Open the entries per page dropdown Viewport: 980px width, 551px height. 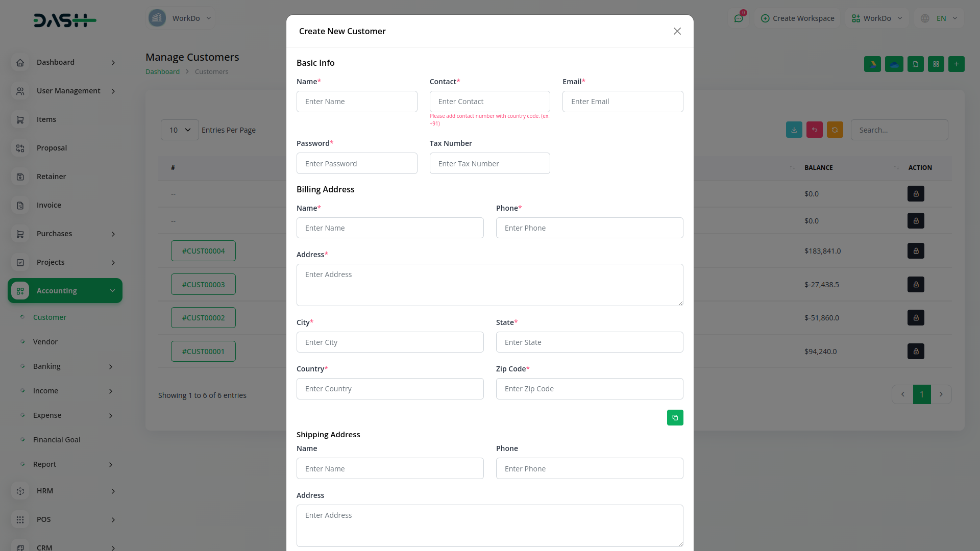tap(180, 130)
